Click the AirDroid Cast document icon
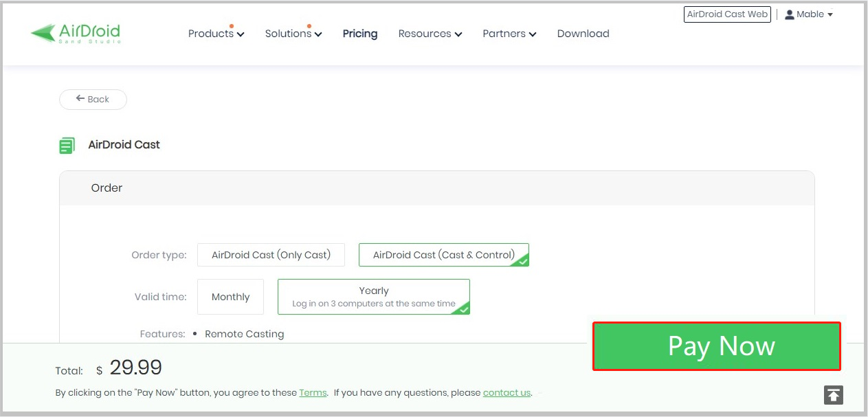 [x=67, y=146]
